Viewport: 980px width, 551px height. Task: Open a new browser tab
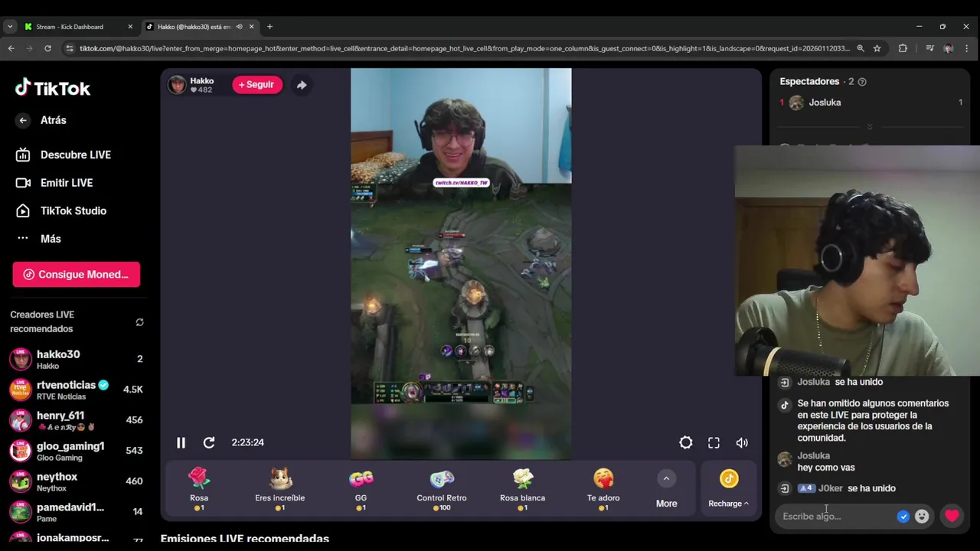(269, 27)
